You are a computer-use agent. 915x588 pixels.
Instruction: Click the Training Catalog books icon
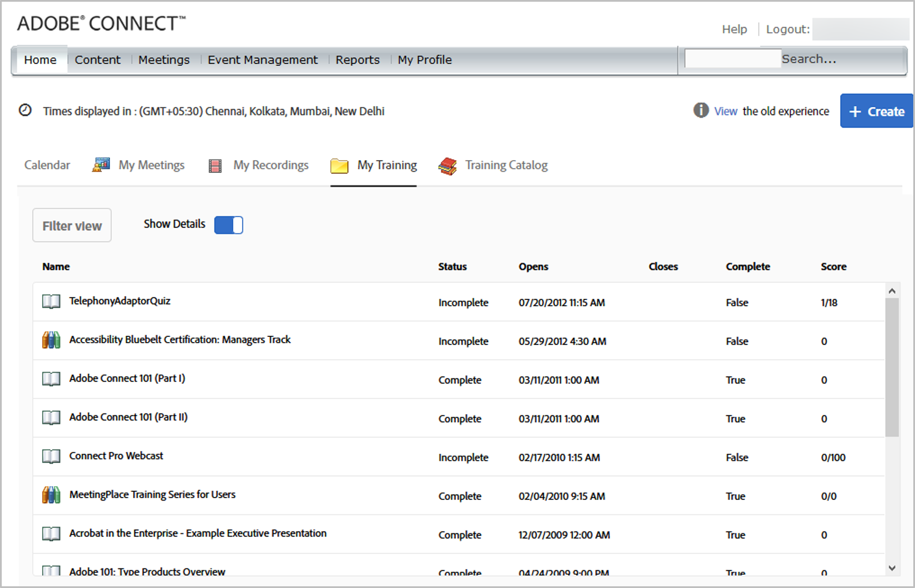coord(448,166)
